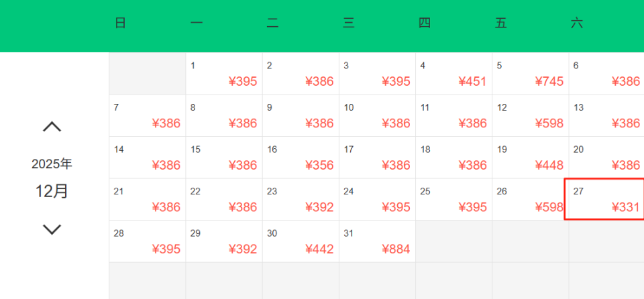Select December 1 priced ¥395
This screenshot has width=644, height=299.
pos(224,74)
